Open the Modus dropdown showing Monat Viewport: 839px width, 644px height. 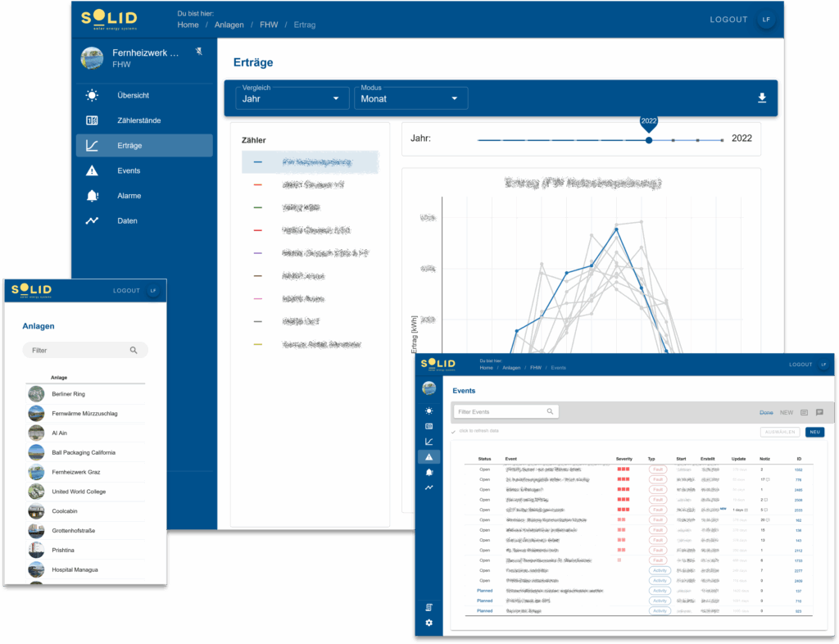[410, 98]
